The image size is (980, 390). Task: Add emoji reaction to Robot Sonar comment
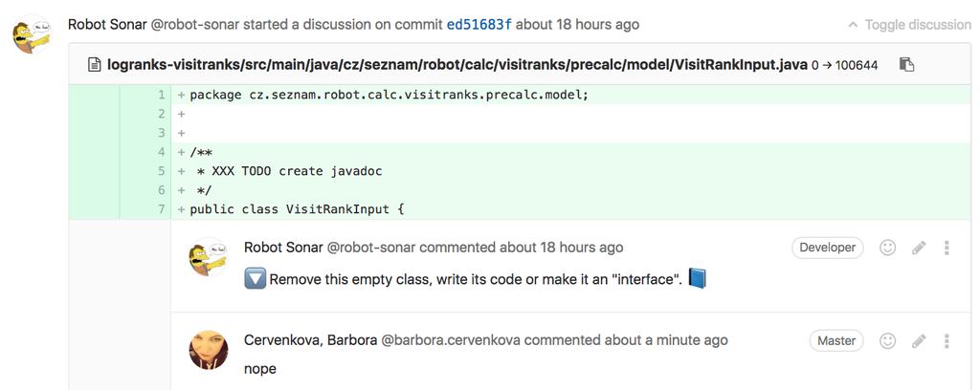(887, 248)
